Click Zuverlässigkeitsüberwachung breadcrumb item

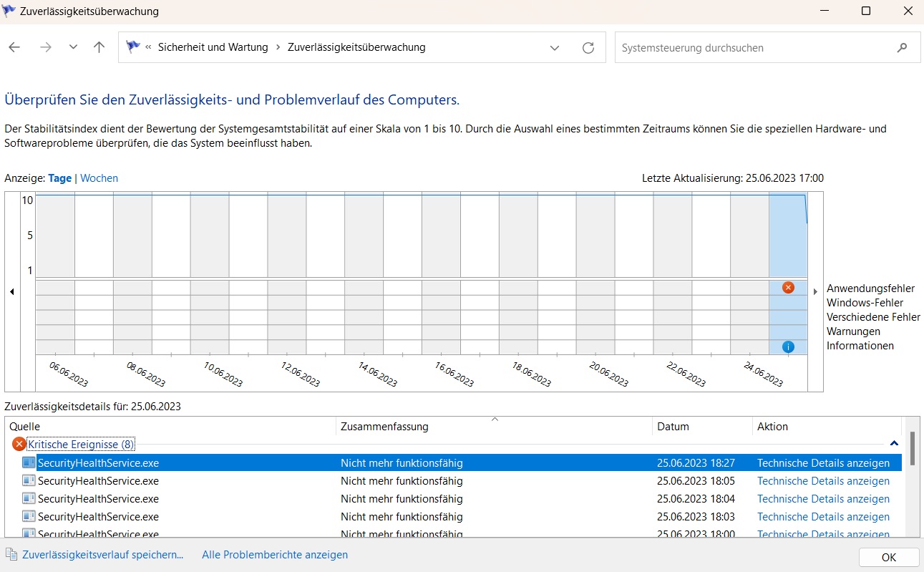point(356,47)
